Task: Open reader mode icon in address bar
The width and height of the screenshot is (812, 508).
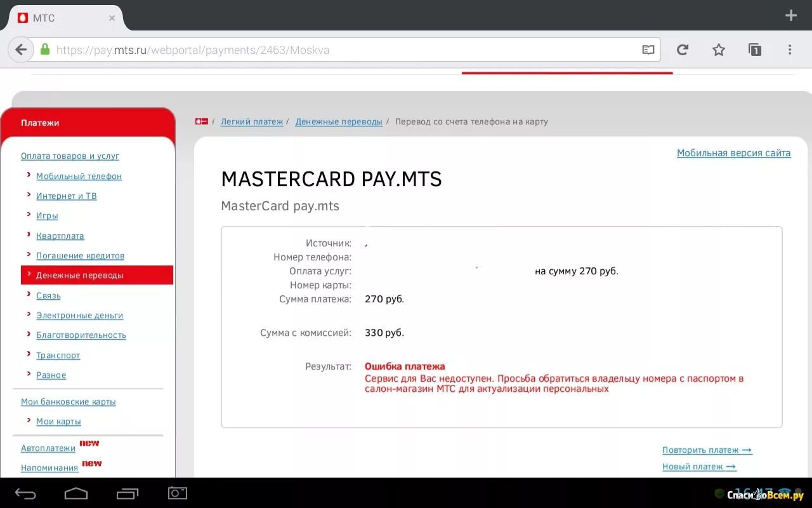Action: coord(648,50)
